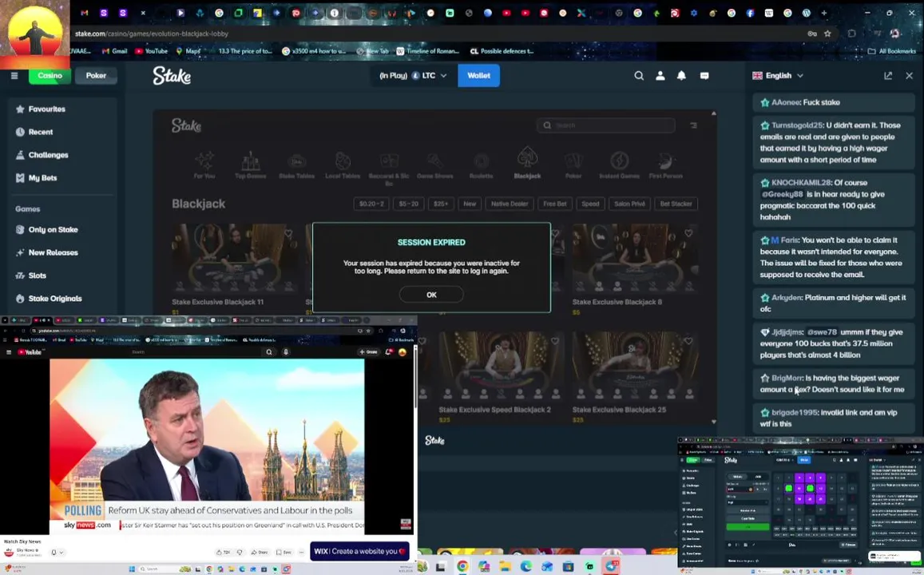Open Microsoft Edge from the taskbar
This screenshot has width=924, height=575.
525,567
